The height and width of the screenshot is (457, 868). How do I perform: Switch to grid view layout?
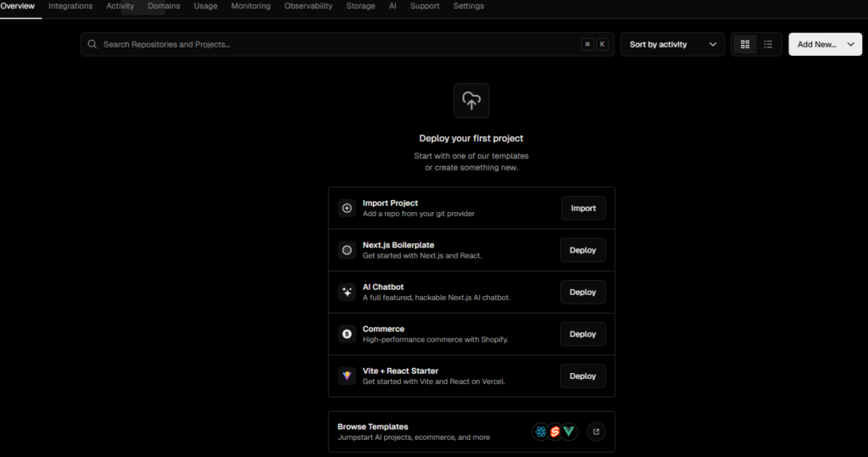click(745, 44)
